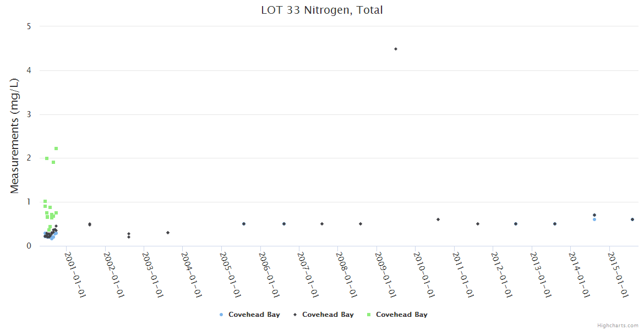Toggle the green-square Covehead Bay series label

coord(401,315)
